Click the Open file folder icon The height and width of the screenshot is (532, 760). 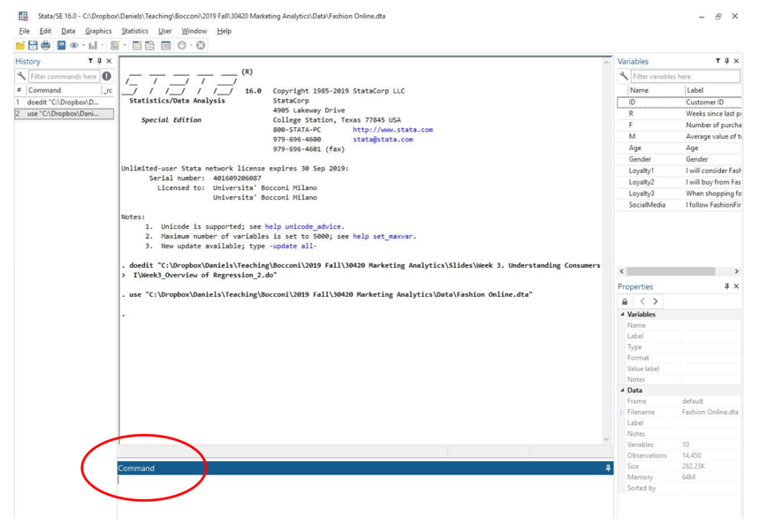tap(20, 46)
